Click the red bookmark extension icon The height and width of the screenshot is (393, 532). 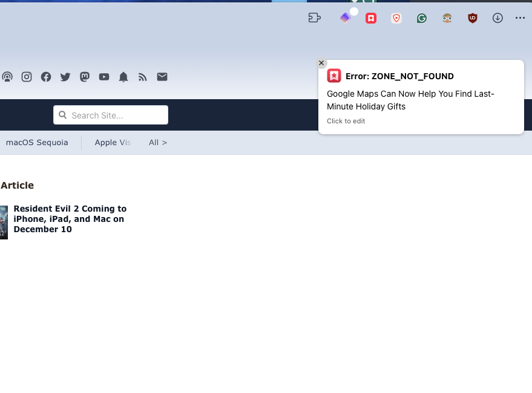(x=371, y=18)
